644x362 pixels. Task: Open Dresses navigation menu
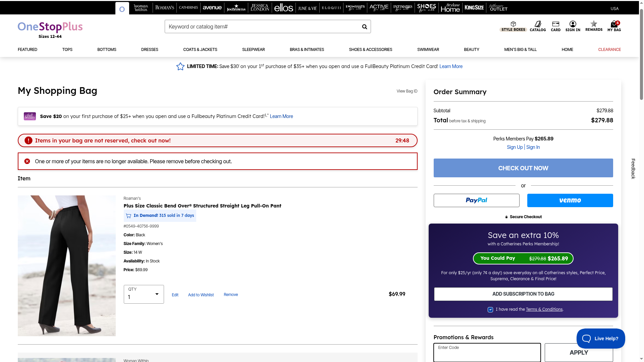point(150,50)
